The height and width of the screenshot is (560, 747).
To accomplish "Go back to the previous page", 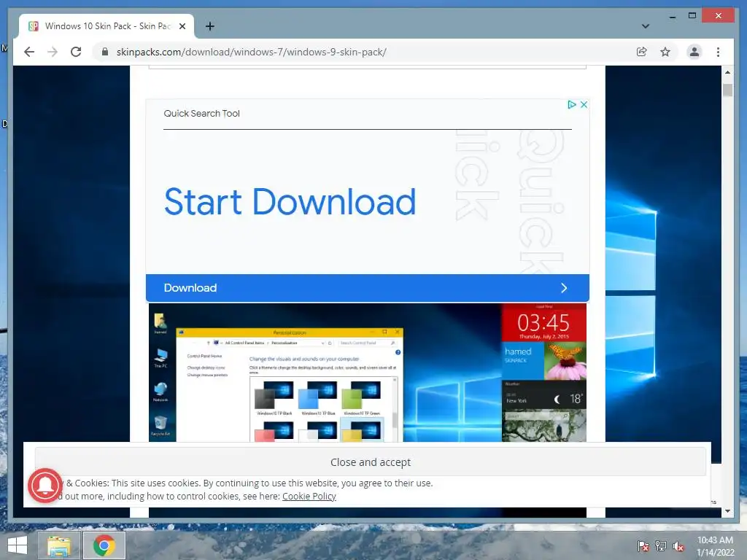I will [29, 52].
